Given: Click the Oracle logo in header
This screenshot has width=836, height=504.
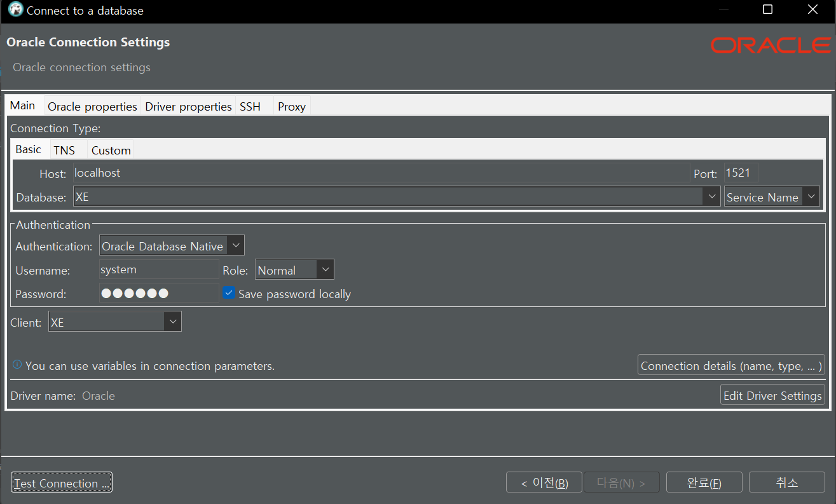Looking at the screenshot, I should point(771,45).
